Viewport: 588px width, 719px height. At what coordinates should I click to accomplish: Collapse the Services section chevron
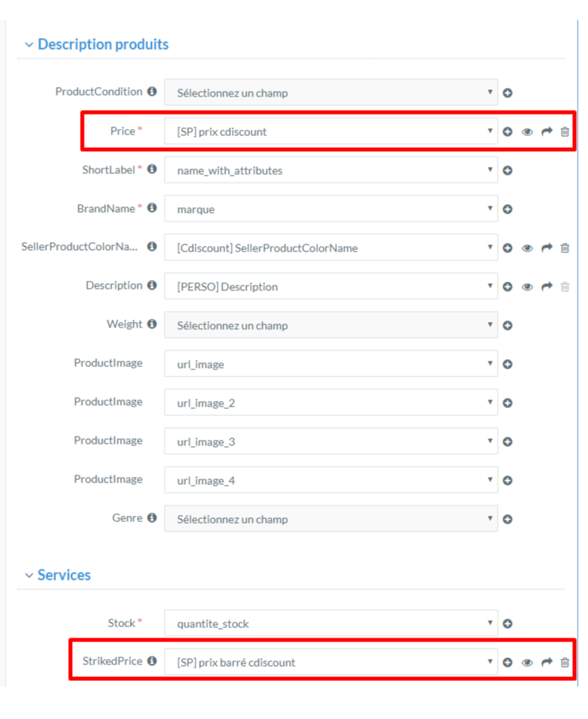(29, 576)
